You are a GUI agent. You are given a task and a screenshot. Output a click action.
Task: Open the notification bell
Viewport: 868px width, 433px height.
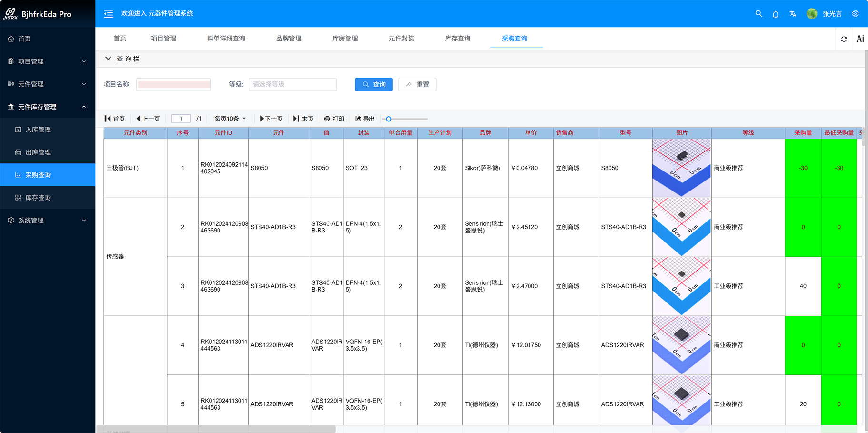click(x=776, y=14)
